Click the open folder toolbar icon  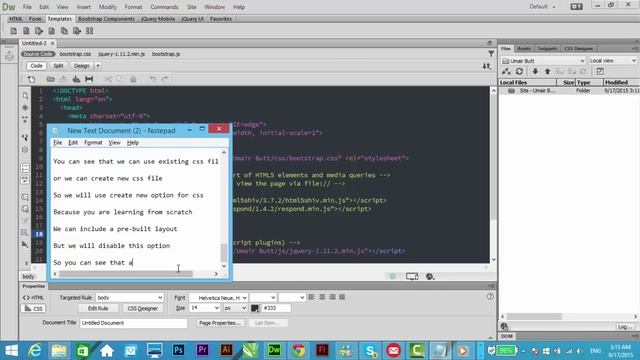[x=50, y=79]
